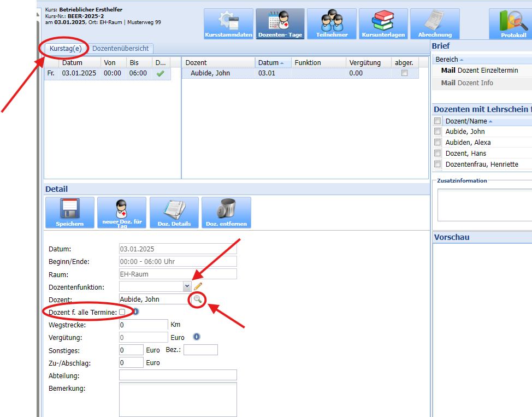Click neuer Doz. für Tag button

(x=122, y=212)
